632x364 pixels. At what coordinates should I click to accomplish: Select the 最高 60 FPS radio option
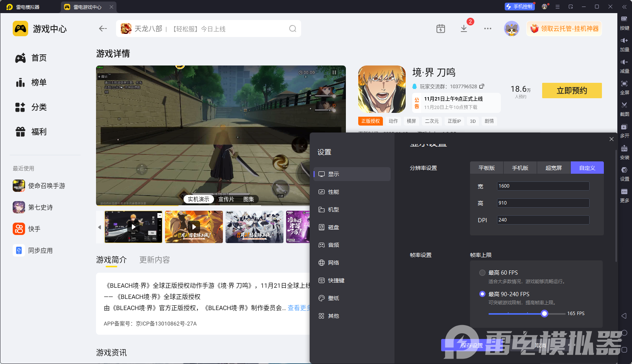pos(482,273)
